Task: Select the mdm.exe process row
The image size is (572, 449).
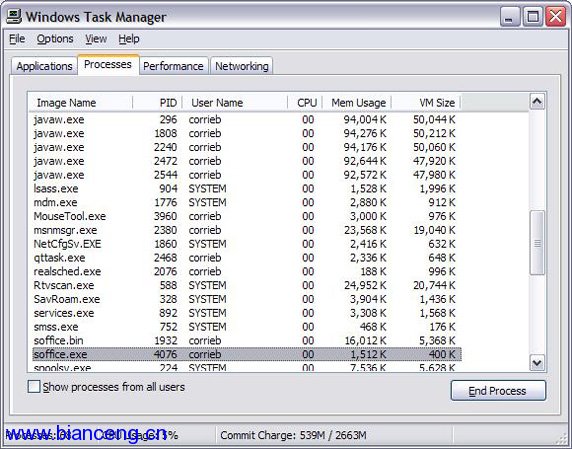Action: (x=247, y=202)
